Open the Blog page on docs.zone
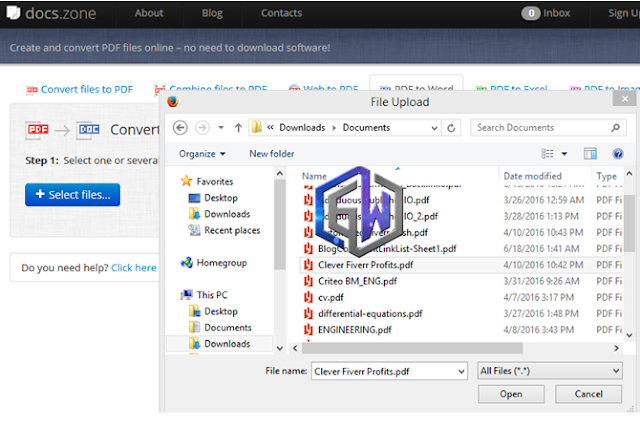The height and width of the screenshot is (448, 640). click(x=212, y=13)
